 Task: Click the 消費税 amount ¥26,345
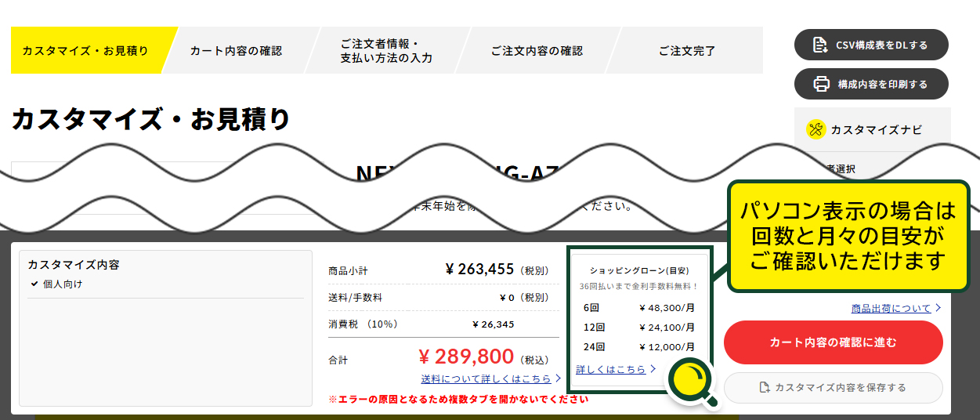click(x=494, y=324)
